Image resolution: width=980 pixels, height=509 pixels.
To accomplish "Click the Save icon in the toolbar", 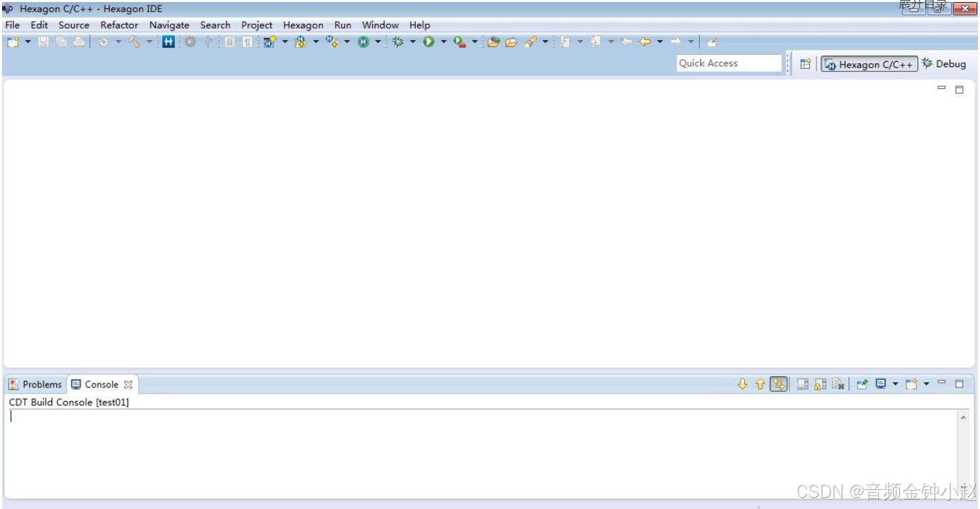I will click(43, 42).
